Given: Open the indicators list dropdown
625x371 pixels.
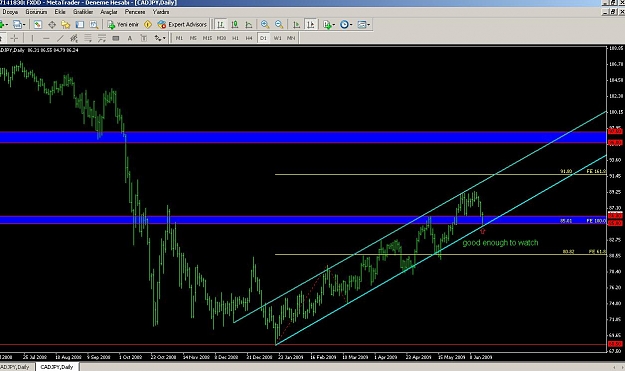Looking at the screenshot, I should pyautogui.click(x=329, y=25).
